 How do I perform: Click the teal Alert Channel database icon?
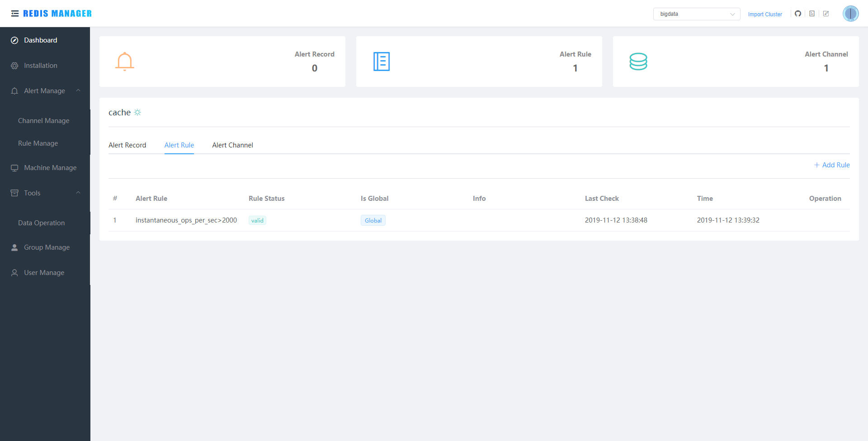point(638,62)
